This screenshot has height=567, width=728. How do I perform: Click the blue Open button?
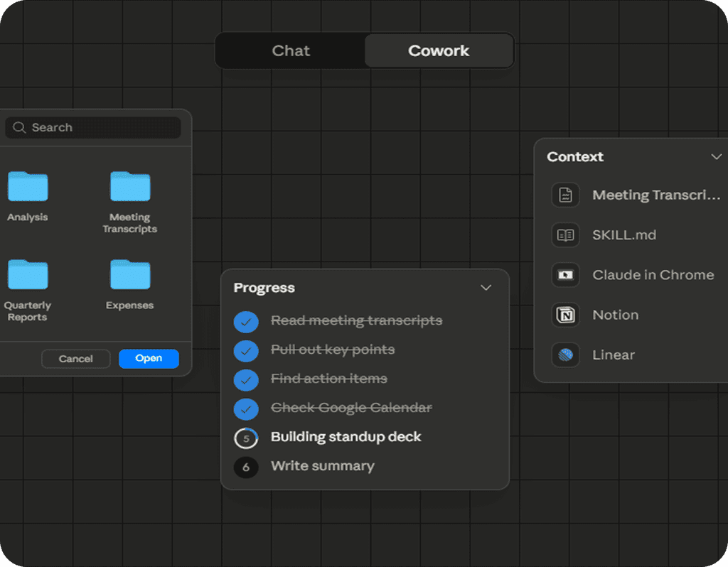point(149,359)
